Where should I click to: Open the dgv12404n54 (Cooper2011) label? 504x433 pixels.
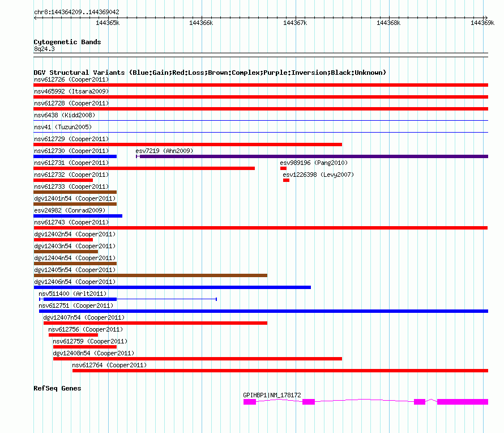75,258
